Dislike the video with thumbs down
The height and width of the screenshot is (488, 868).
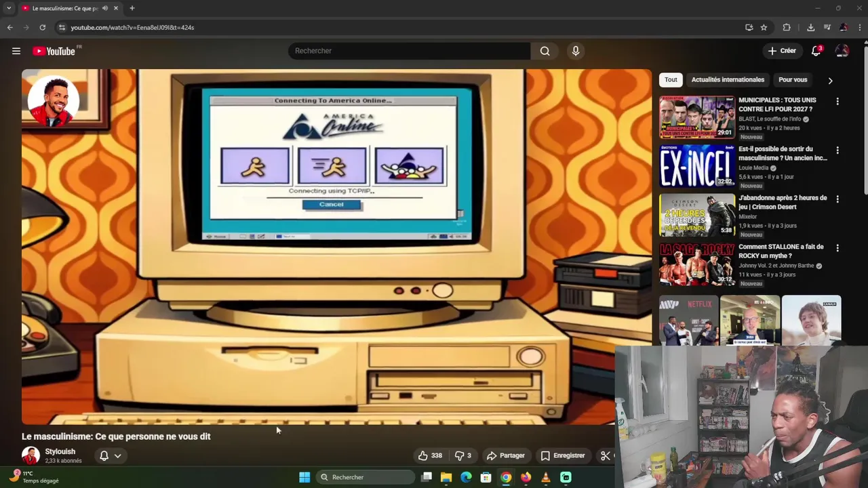[x=463, y=455]
